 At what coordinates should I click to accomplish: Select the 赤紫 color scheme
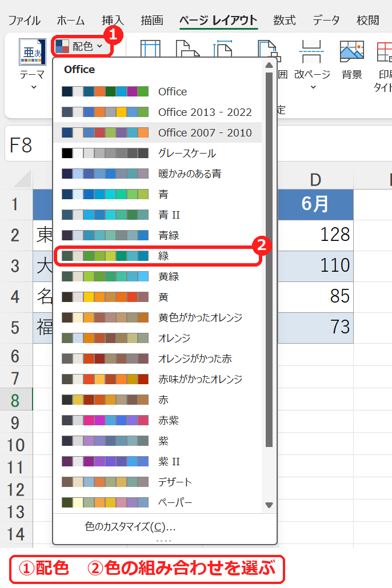coord(157,420)
